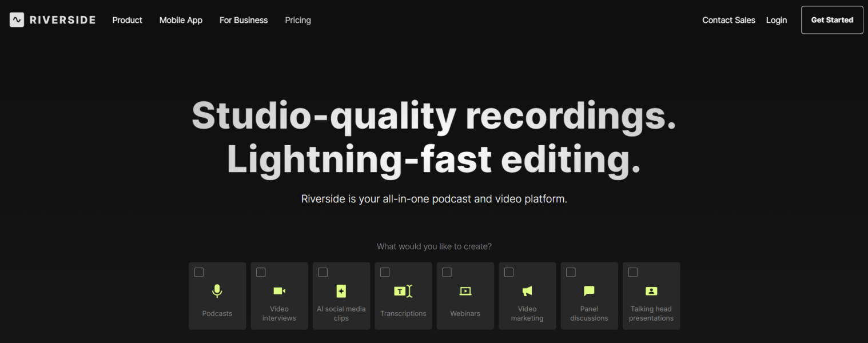Select the AI social media clips icon

[x=341, y=290]
